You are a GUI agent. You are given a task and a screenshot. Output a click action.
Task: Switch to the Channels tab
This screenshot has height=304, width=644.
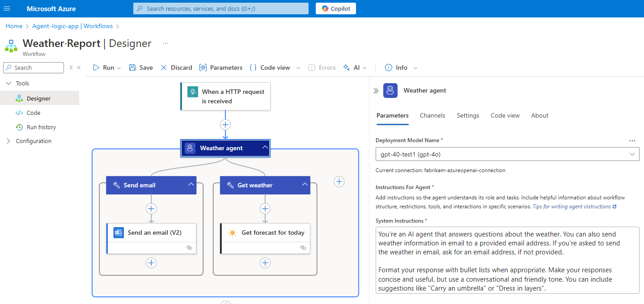pos(432,115)
